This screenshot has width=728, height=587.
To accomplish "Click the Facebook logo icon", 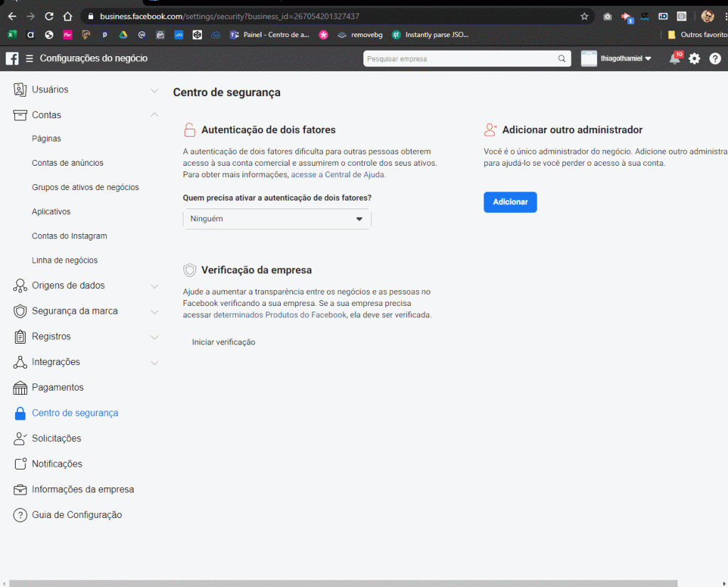I will [x=12, y=58].
